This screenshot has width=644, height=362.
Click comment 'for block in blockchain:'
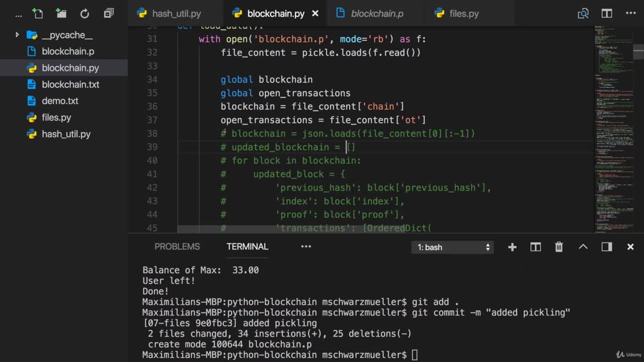pyautogui.click(x=296, y=160)
